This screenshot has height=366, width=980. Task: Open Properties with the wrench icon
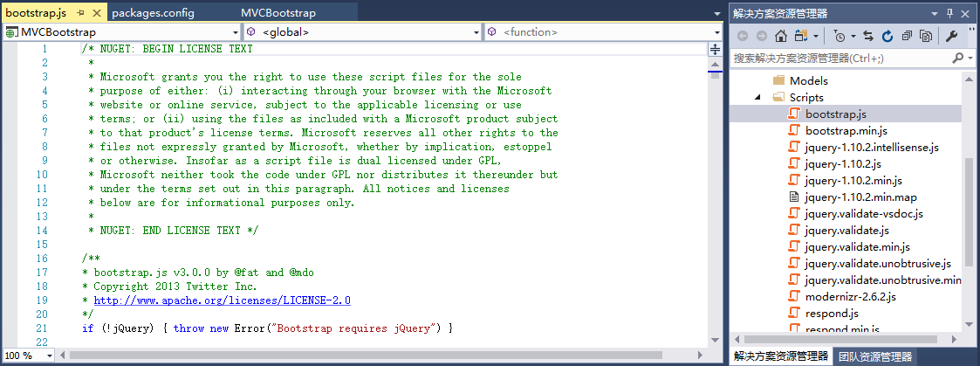pos(952,36)
